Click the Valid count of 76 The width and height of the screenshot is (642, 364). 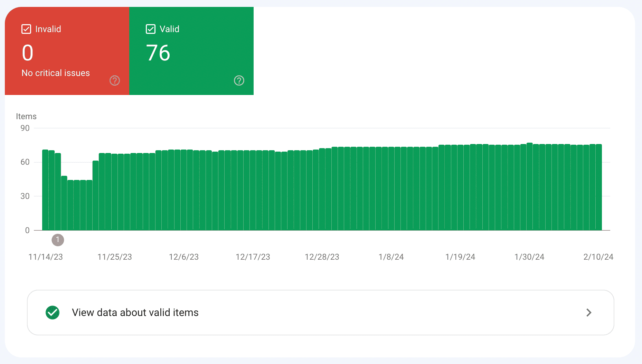tap(158, 53)
